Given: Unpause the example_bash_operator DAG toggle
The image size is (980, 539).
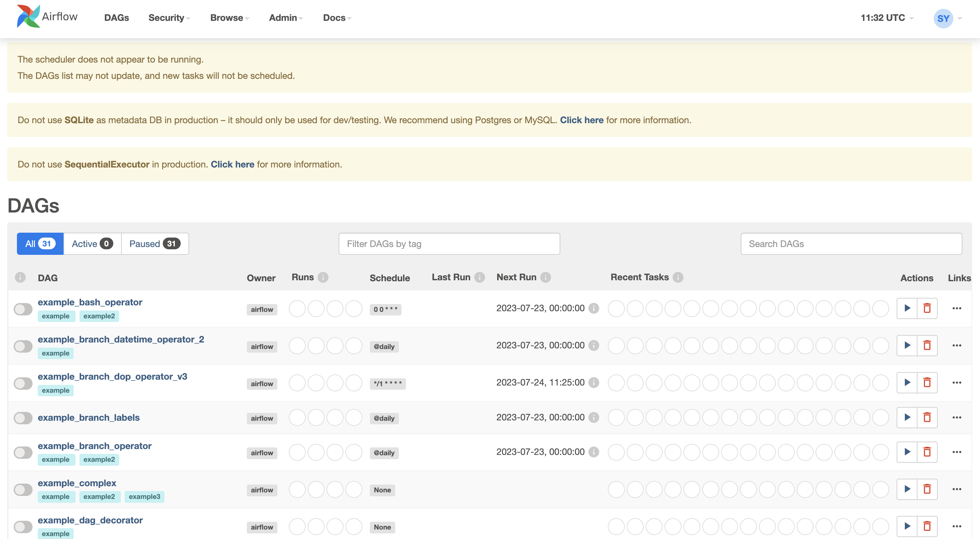Looking at the screenshot, I should (23, 309).
